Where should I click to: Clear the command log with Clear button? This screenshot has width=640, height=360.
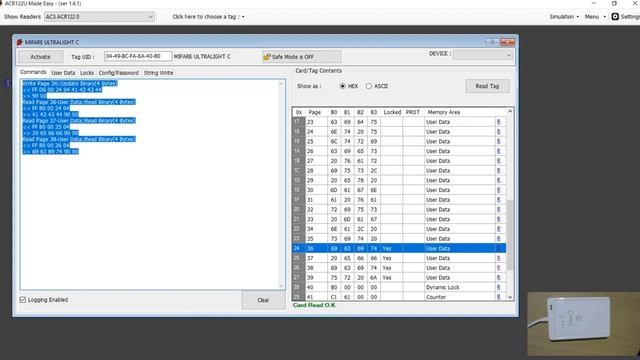click(x=263, y=300)
